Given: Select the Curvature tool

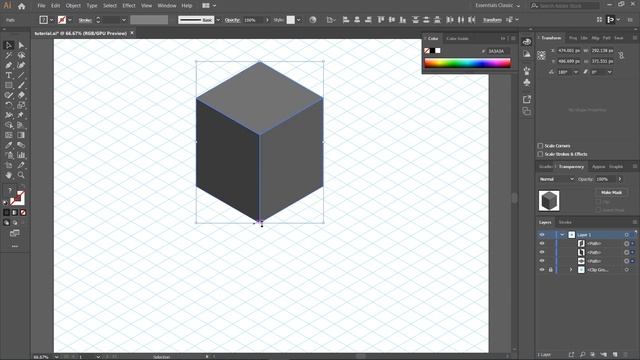Looking at the screenshot, I should (21, 65).
